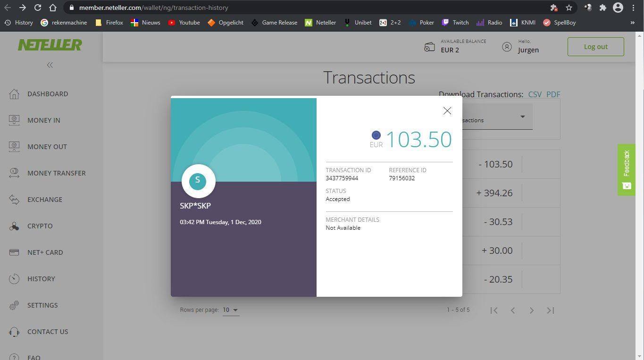Close the transaction details dialog

click(x=447, y=111)
